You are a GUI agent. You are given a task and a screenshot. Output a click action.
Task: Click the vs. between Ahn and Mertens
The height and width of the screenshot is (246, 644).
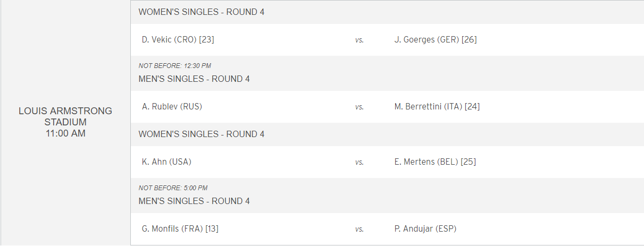[359, 162]
